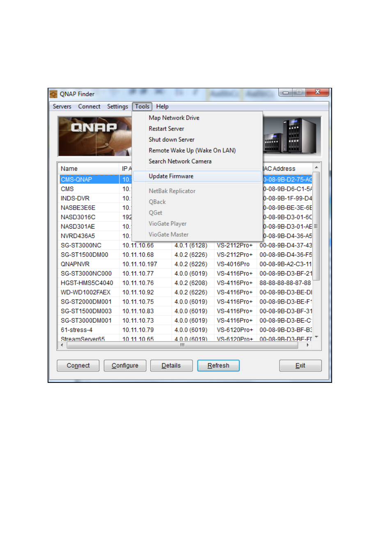Close the open Tools menu
Viewport: 392px width, 554px height.
pyautogui.click(x=142, y=106)
